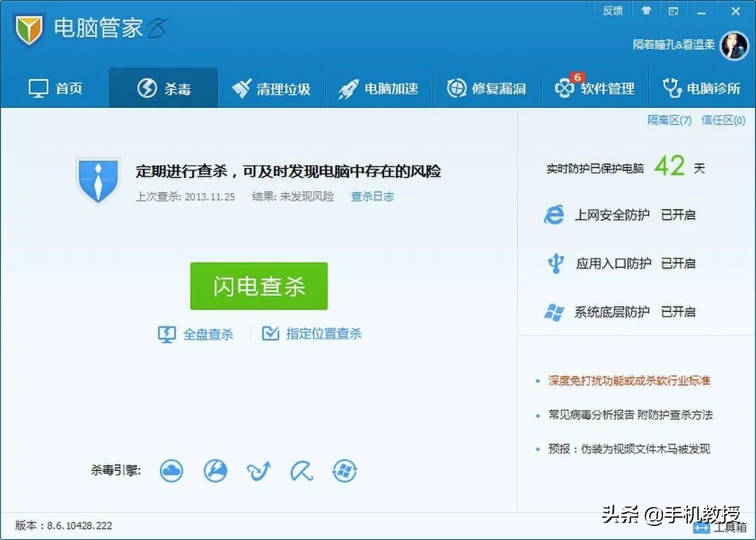Start 全盘查杀 full scan
756x540 pixels.
coord(196,334)
